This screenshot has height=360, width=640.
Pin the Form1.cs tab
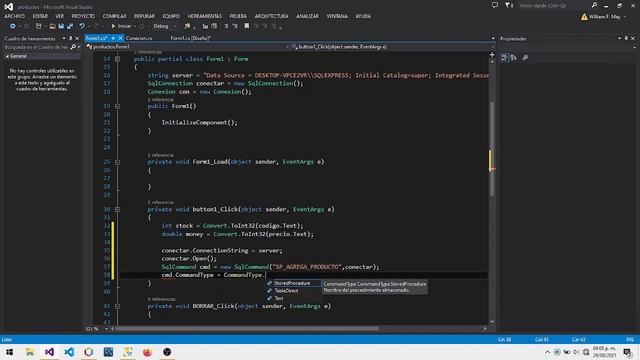pos(113,38)
